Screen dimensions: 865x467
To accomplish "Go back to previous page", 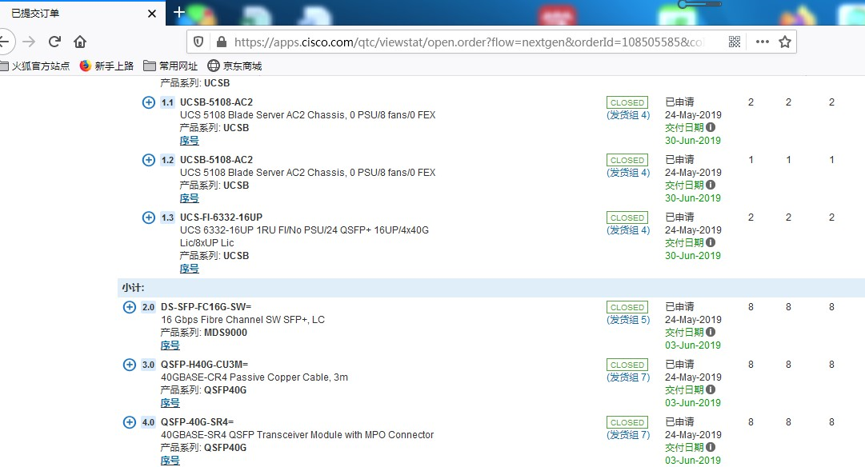I will click(4, 42).
